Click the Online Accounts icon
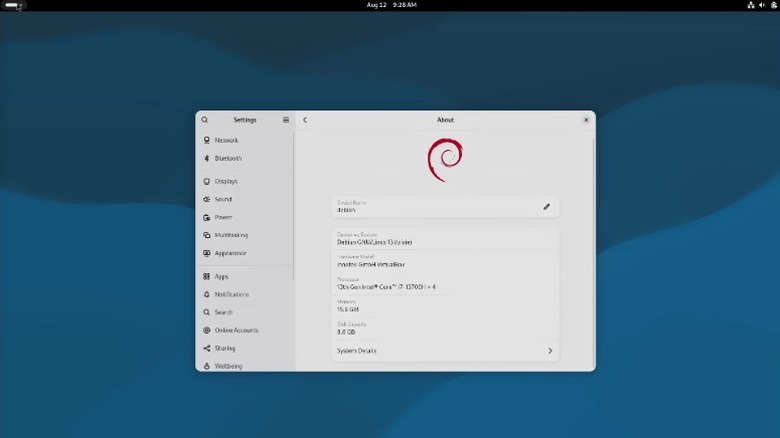 (x=206, y=330)
